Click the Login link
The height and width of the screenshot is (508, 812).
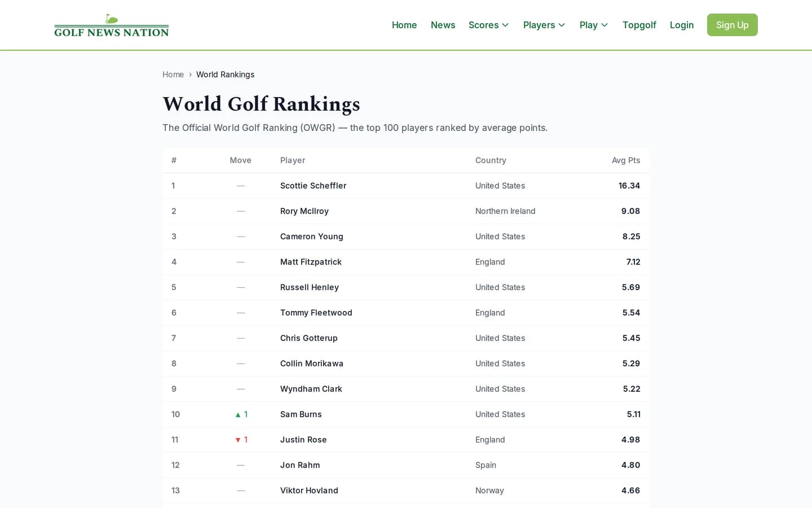coord(682,25)
